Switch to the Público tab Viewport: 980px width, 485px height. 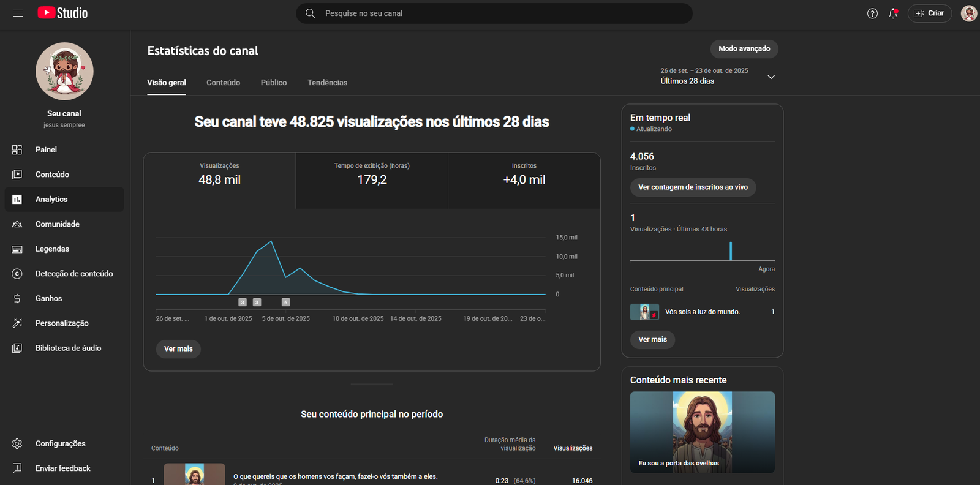coord(273,83)
